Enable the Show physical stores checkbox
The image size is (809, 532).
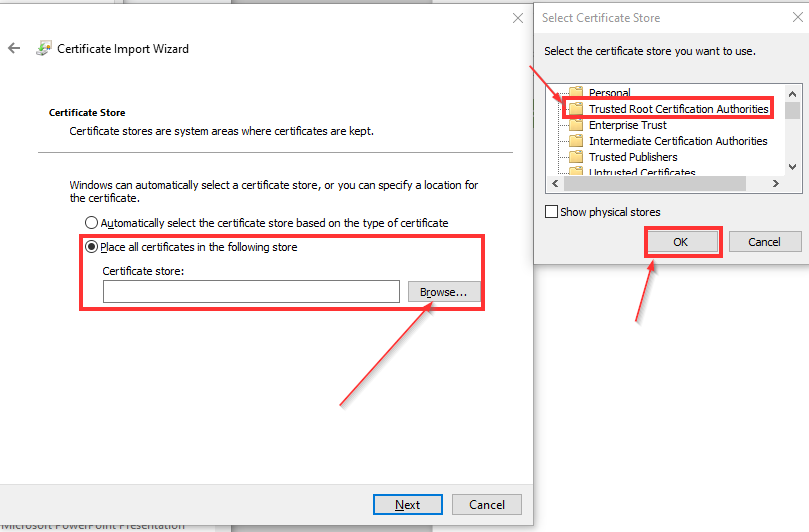click(551, 212)
